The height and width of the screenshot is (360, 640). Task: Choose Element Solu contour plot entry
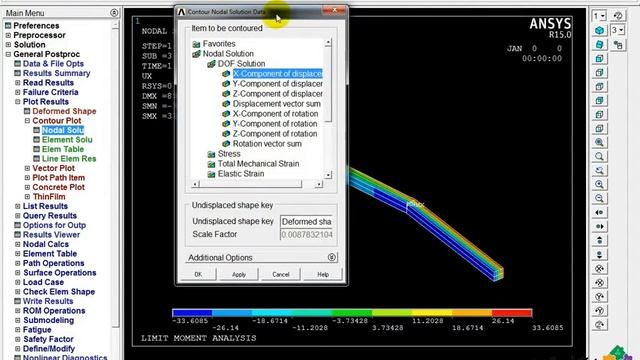[x=67, y=140]
